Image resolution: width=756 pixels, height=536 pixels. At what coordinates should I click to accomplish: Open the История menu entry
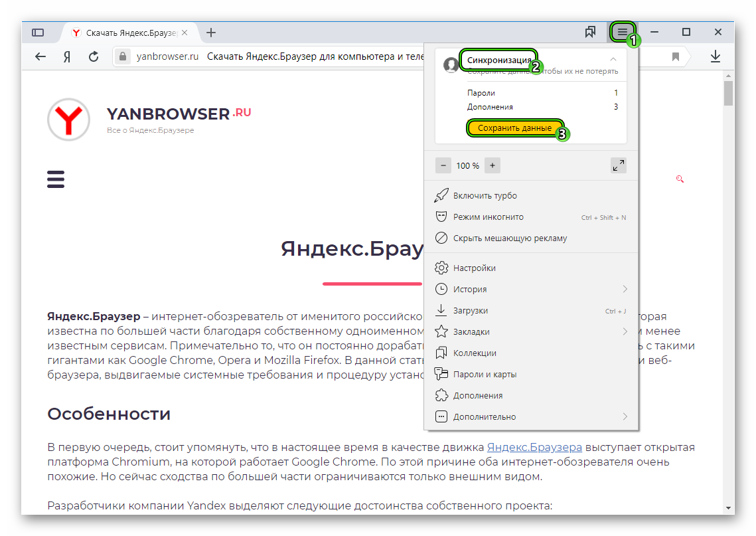click(x=531, y=289)
